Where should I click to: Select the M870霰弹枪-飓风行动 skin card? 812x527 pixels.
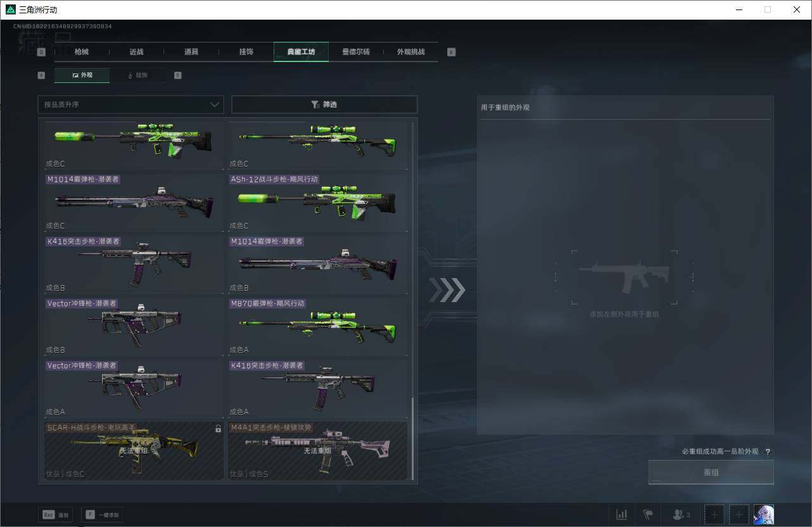pyautogui.click(x=318, y=326)
